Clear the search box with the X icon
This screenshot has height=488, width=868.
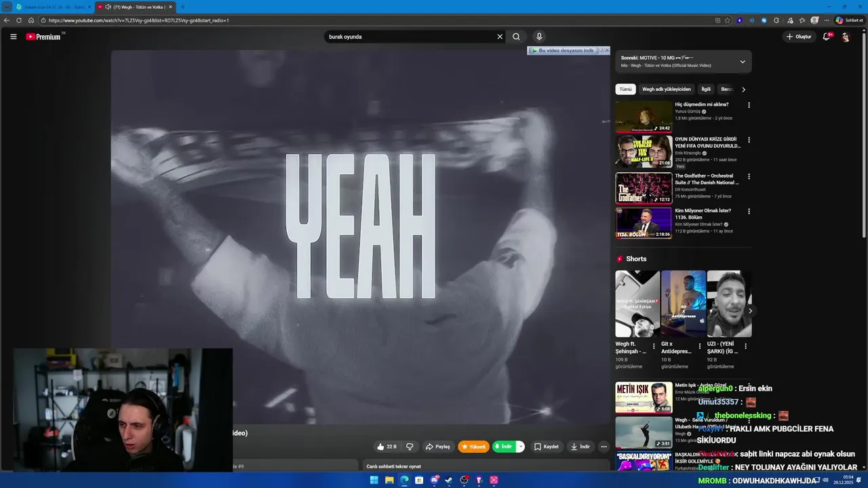500,37
